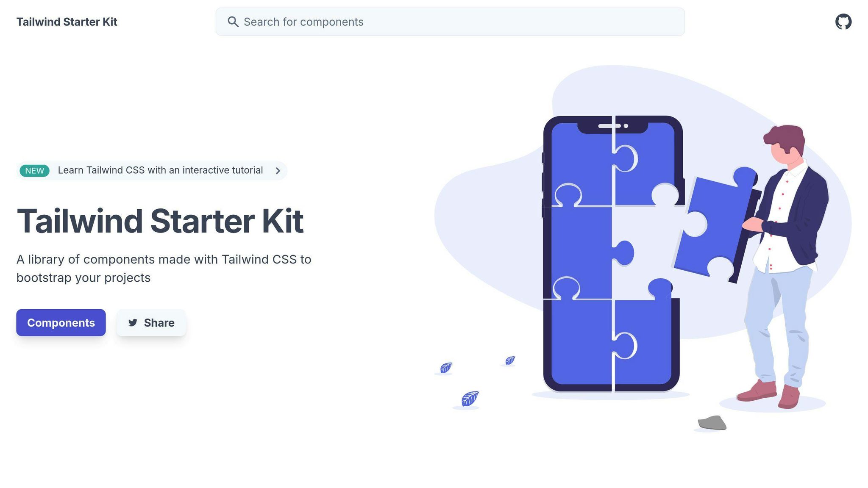Open the Components button
The height and width of the screenshot is (488, 868).
coord(61,323)
